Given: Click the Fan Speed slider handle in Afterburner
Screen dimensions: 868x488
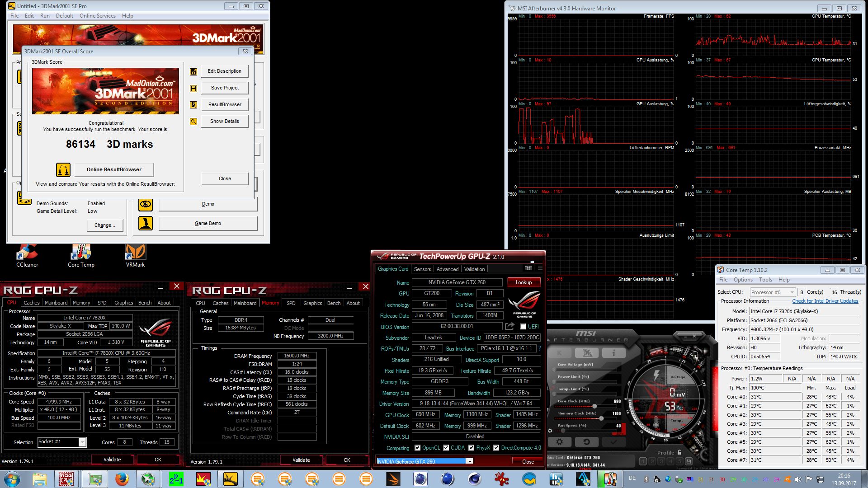Looking at the screenshot, I should tap(563, 431).
